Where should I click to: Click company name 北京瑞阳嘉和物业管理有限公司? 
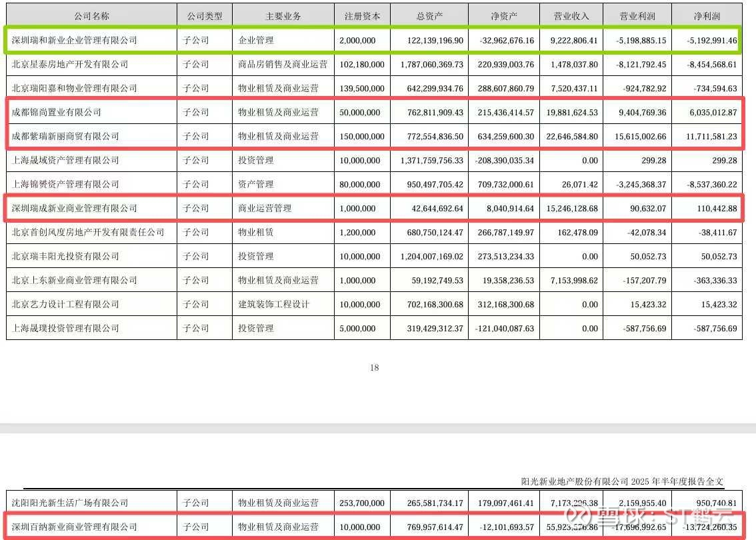pos(74,88)
